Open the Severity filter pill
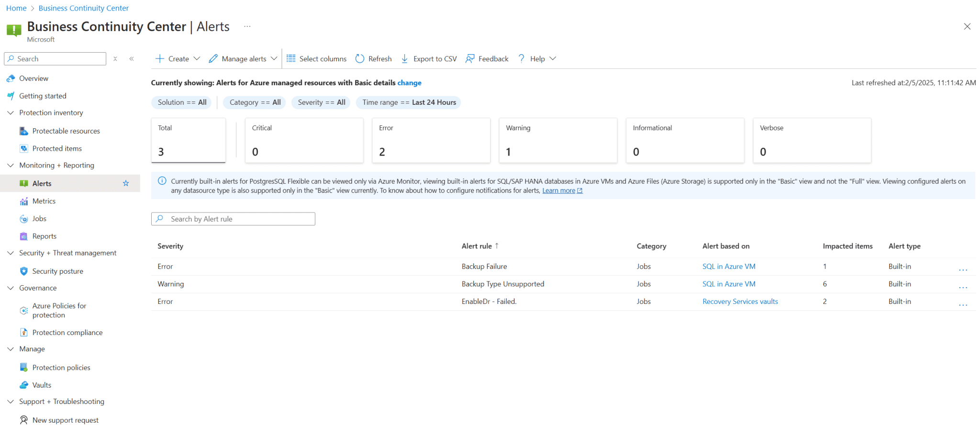This screenshot has width=980, height=437. [x=321, y=102]
